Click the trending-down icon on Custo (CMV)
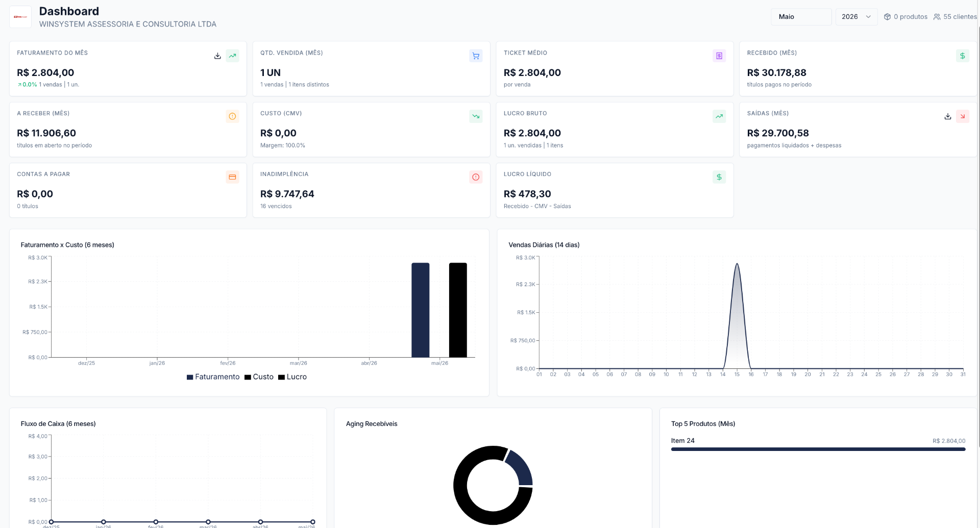This screenshot has height=528, width=980. (476, 116)
